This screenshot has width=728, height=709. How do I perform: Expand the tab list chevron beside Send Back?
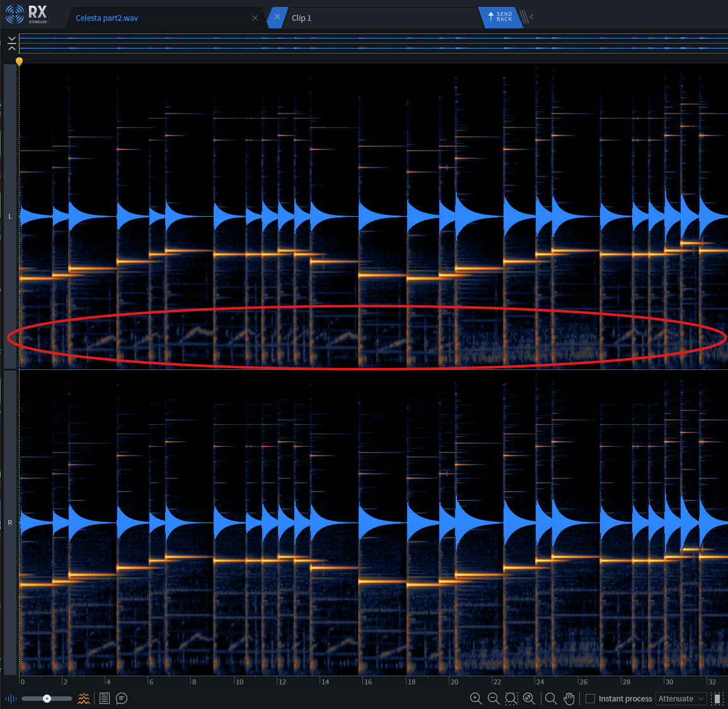(x=530, y=18)
